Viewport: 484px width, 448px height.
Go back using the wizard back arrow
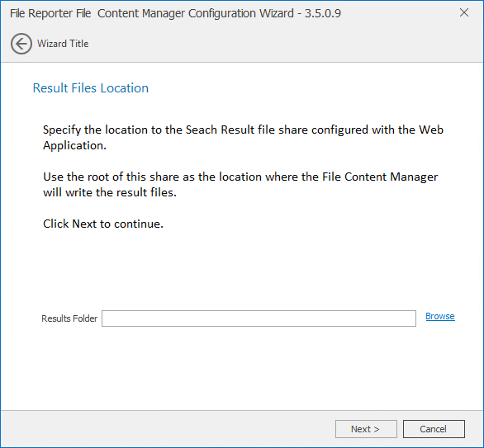pyautogui.click(x=21, y=44)
